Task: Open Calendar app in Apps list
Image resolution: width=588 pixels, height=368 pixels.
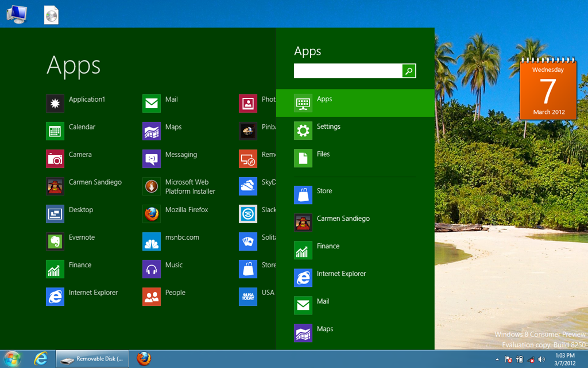Action: [55, 131]
